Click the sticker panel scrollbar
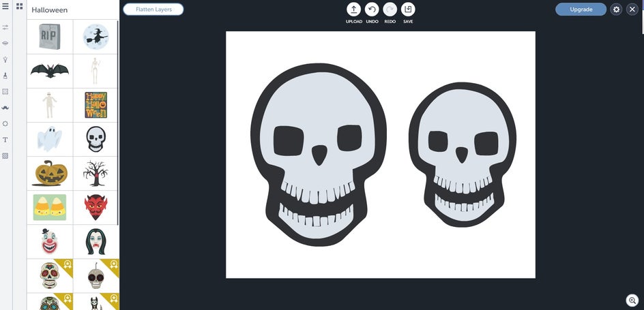The height and width of the screenshot is (310, 644). [x=118, y=123]
